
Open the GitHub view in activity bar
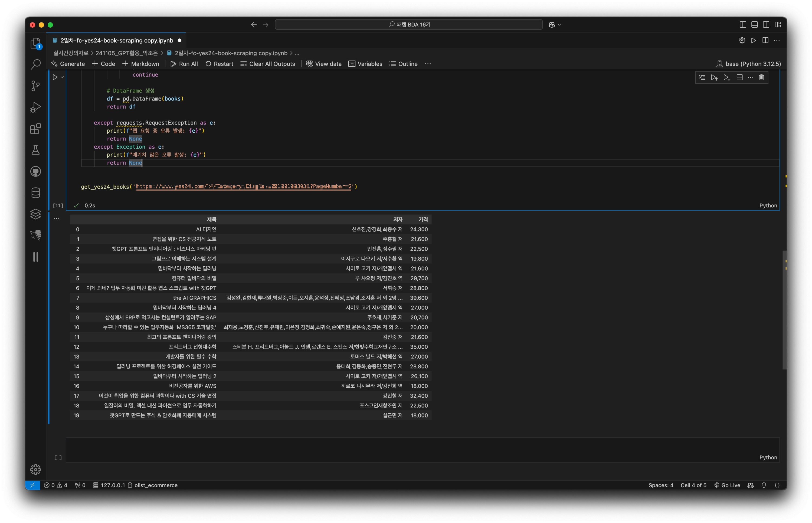[x=36, y=172]
